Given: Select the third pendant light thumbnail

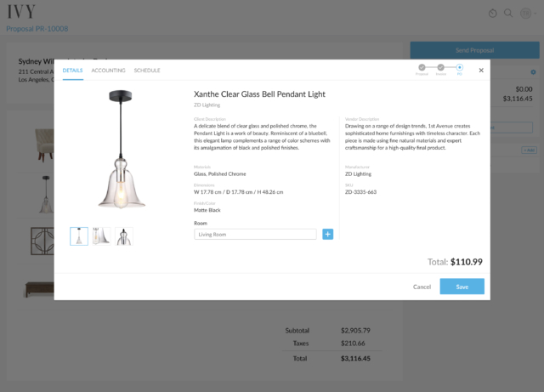Looking at the screenshot, I should coord(124,236).
